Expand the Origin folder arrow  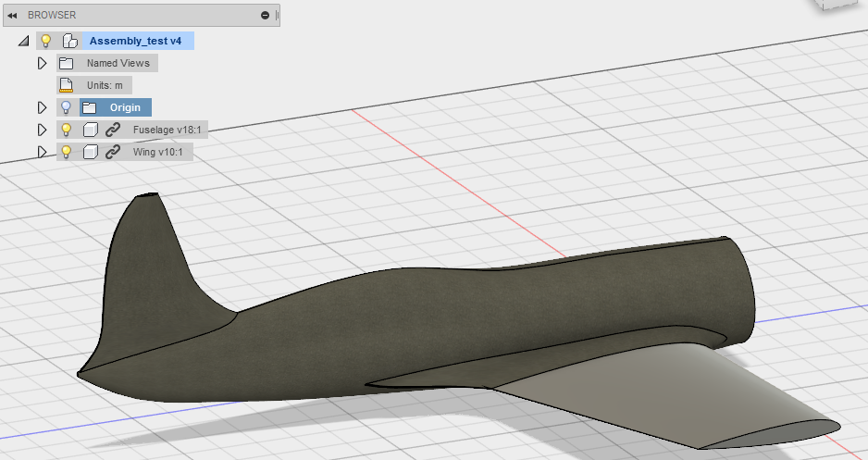(x=42, y=107)
